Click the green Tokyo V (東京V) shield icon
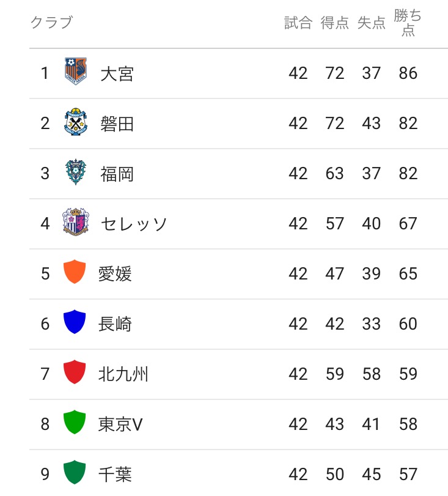The image size is (448, 496). coord(75,424)
